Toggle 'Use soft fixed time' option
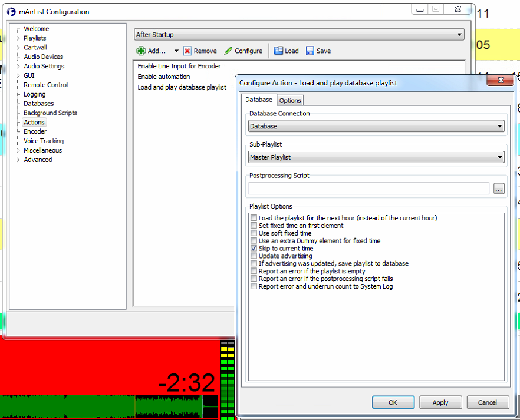Image resolution: width=520 pixels, height=420 pixels. pos(254,233)
